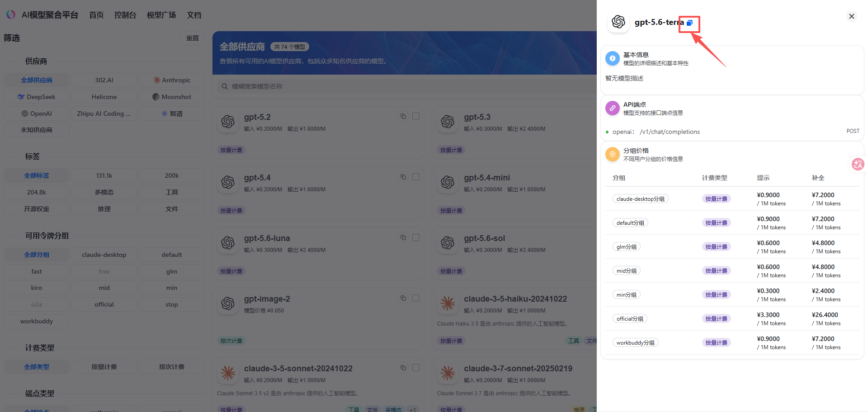Click the model name search field
The width and height of the screenshot is (868, 412).
407,86
